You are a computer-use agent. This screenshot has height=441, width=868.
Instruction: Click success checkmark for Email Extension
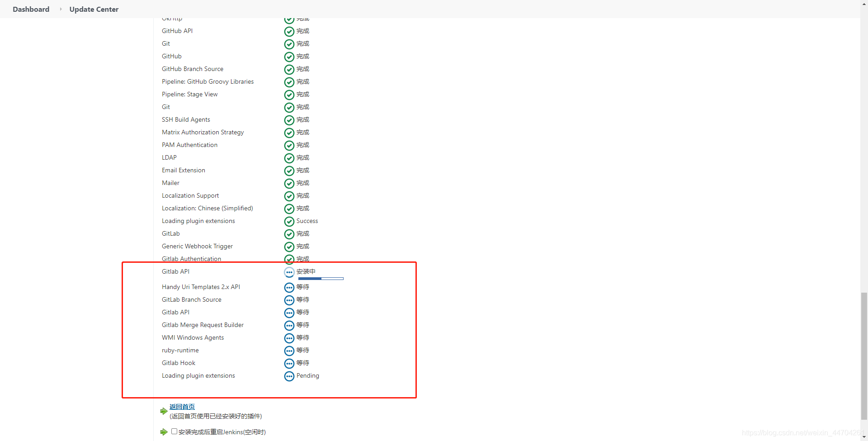click(x=289, y=171)
